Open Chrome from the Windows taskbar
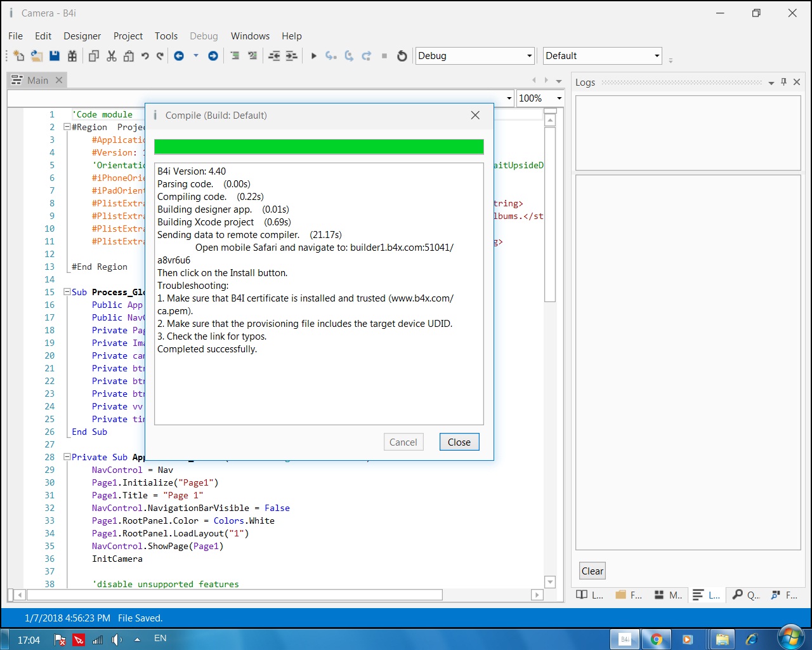This screenshot has height=650, width=812. coord(656,639)
